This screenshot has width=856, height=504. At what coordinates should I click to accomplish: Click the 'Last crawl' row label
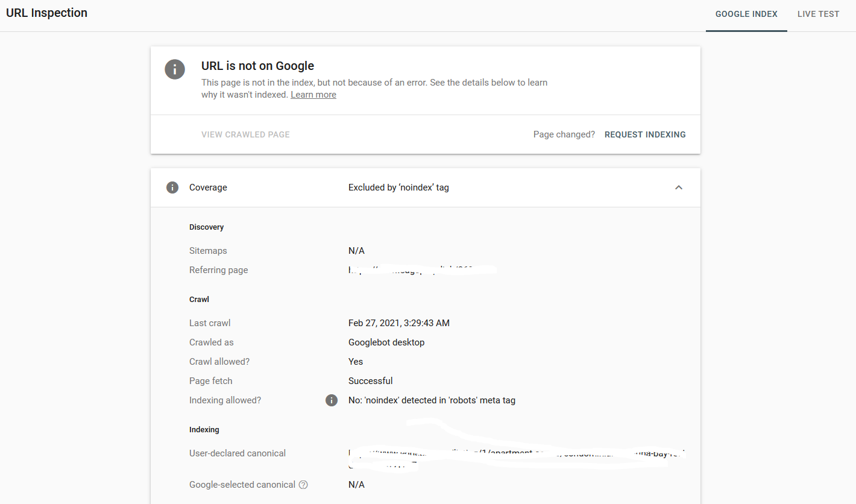pyautogui.click(x=210, y=323)
